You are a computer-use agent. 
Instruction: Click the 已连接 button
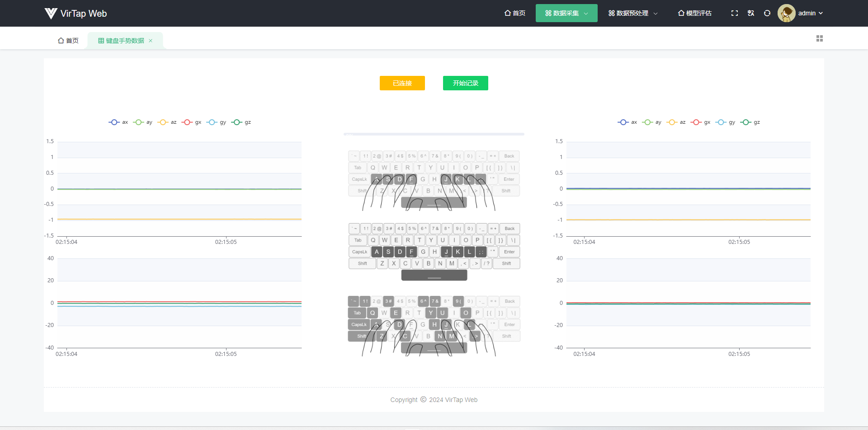[402, 83]
